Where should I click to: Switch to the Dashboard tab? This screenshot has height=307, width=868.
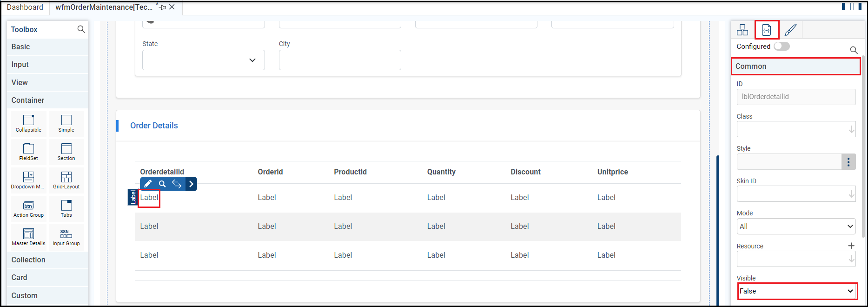(25, 7)
